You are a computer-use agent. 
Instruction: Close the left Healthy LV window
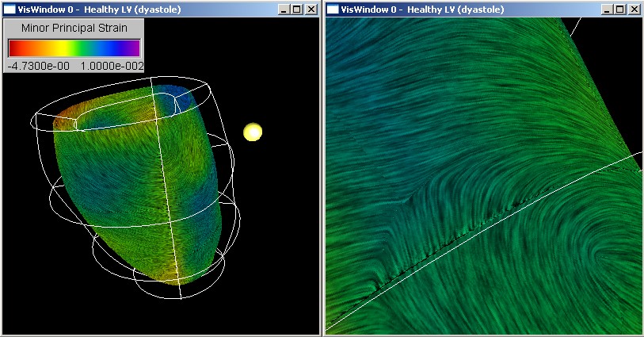click(x=311, y=9)
